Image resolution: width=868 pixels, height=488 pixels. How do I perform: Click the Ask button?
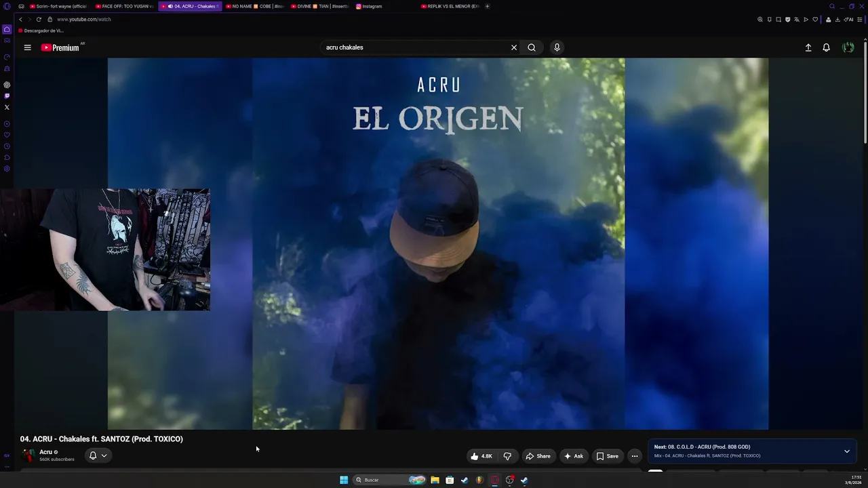(x=574, y=456)
